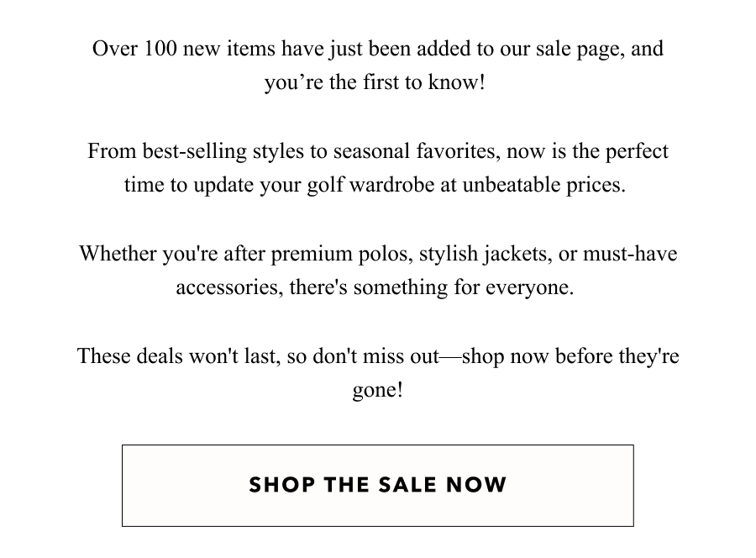756x558 pixels.
Task: Click the line 'you're the first to know!'
Action: point(375,82)
